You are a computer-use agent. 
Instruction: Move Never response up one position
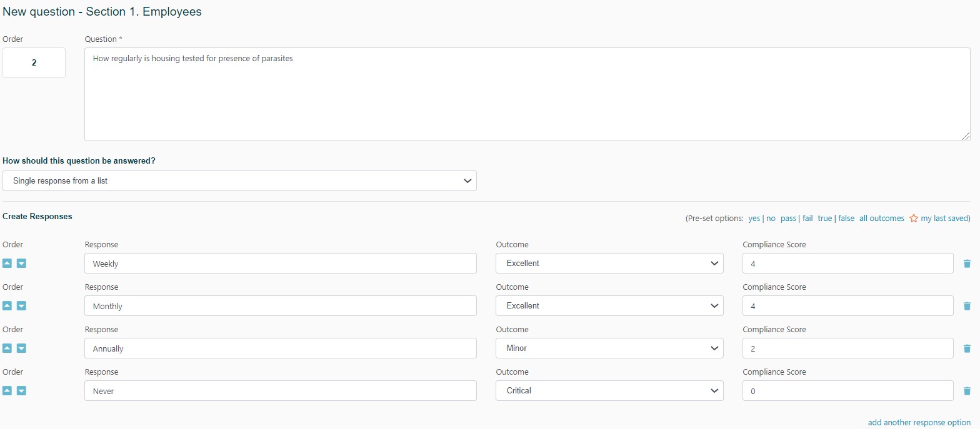7,391
